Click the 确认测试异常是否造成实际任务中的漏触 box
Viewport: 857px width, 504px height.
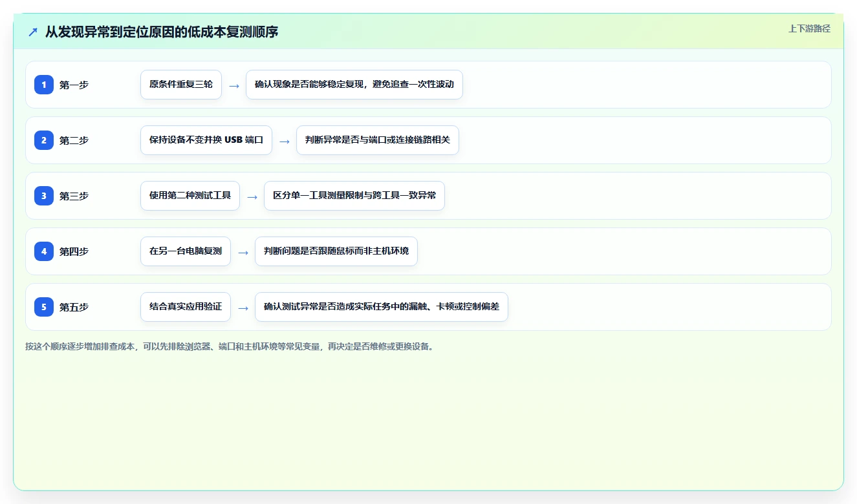point(382,307)
